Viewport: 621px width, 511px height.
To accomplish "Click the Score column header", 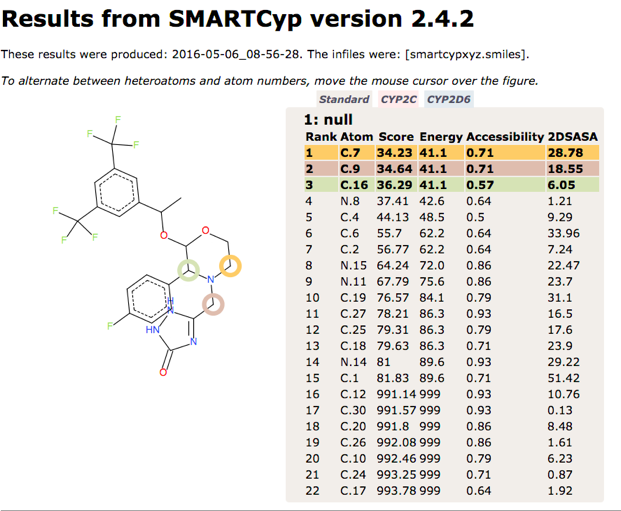I will pyautogui.click(x=396, y=137).
